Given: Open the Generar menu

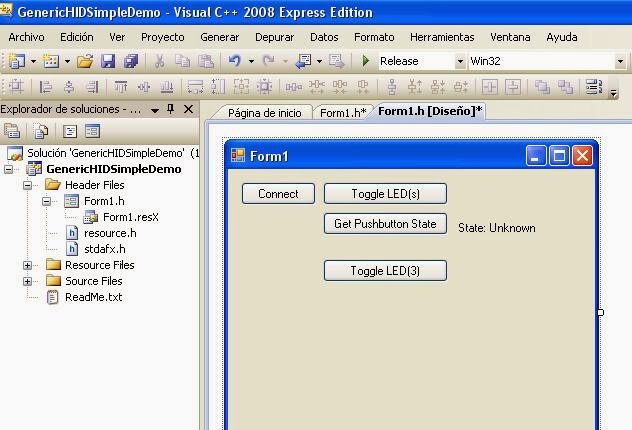Looking at the screenshot, I should [x=220, y=37].
